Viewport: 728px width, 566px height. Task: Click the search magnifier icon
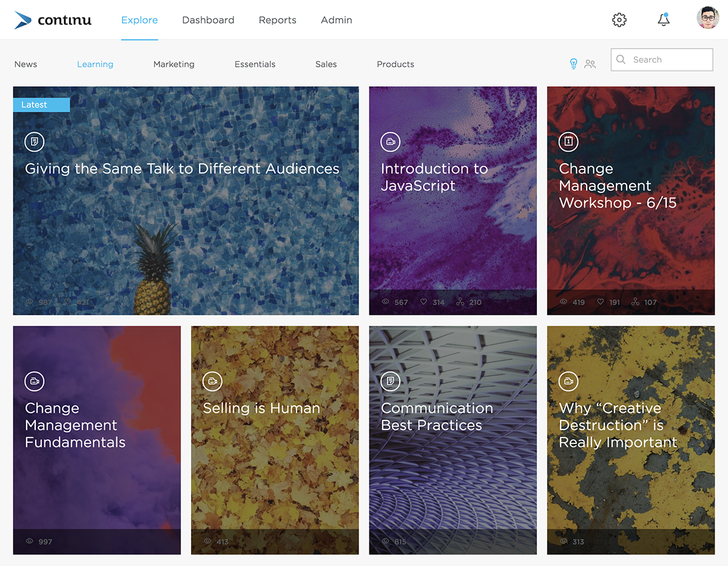click(x=621, y=59)
